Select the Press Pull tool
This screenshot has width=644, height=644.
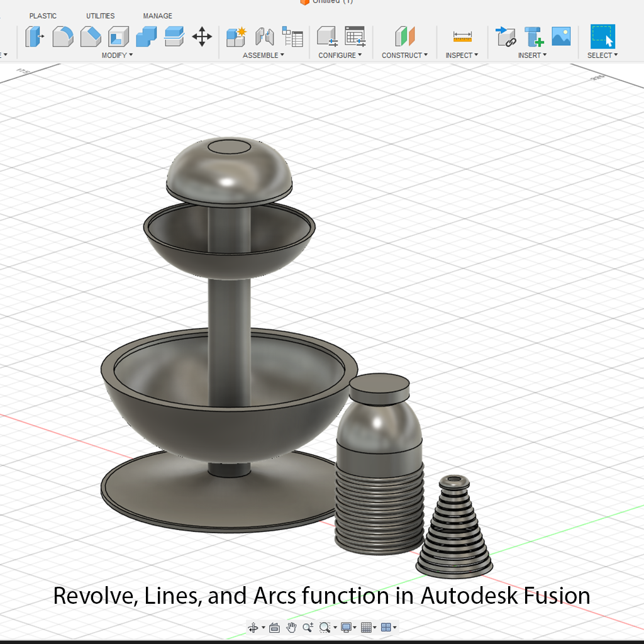coord(34,37)
